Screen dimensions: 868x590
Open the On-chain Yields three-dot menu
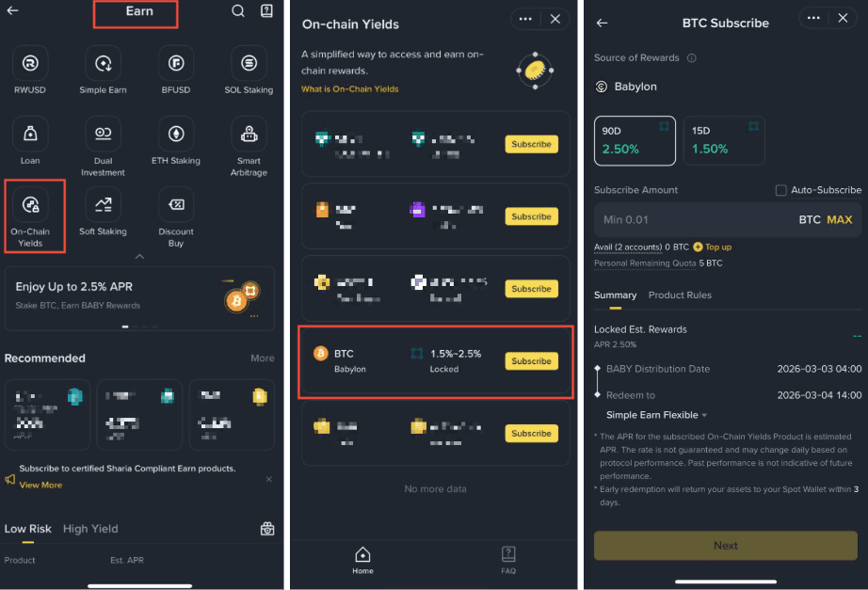pyautogui.click(x=525, y=19)
